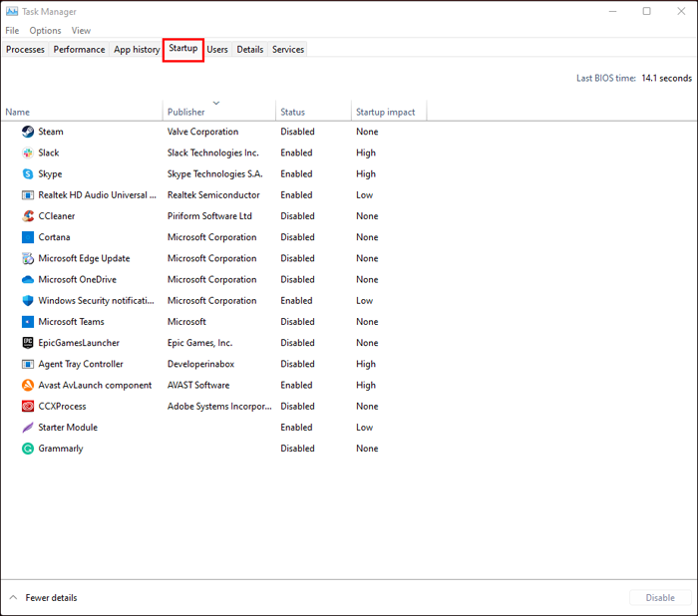
Task: Click the Fewer details label
Action: pos(51,597)
